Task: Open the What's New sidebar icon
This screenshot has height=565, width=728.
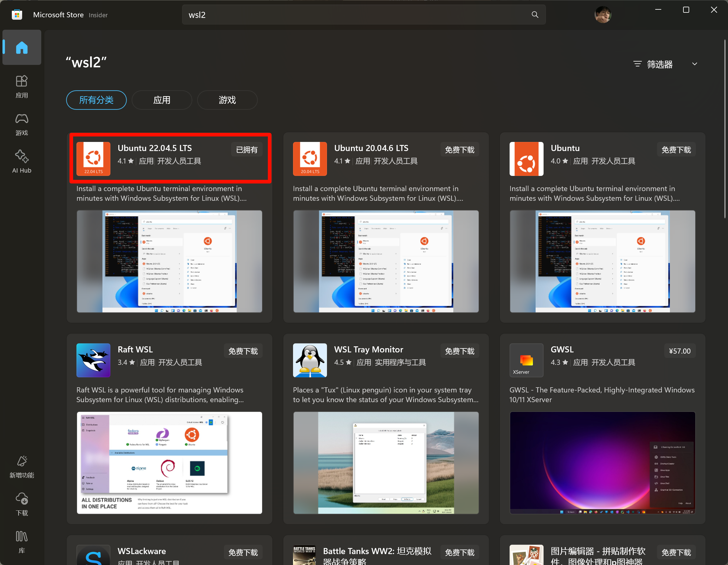Action: click(x=22, y=467)
